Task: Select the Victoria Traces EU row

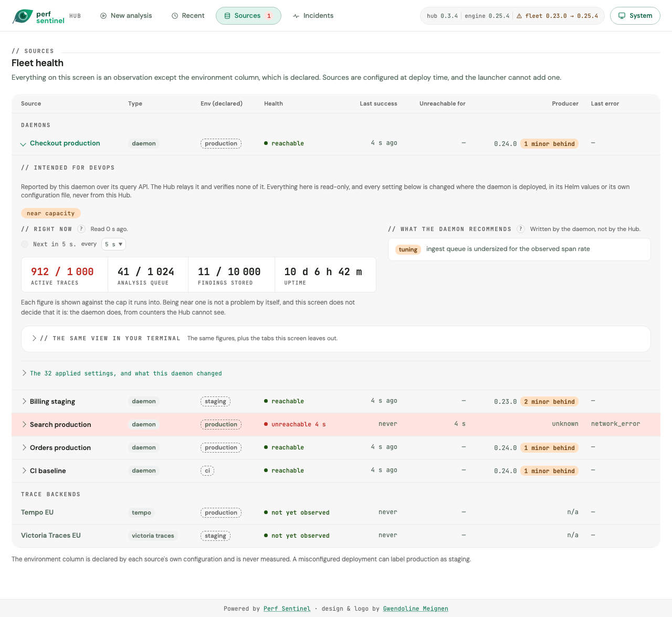Action: [336, 536]
